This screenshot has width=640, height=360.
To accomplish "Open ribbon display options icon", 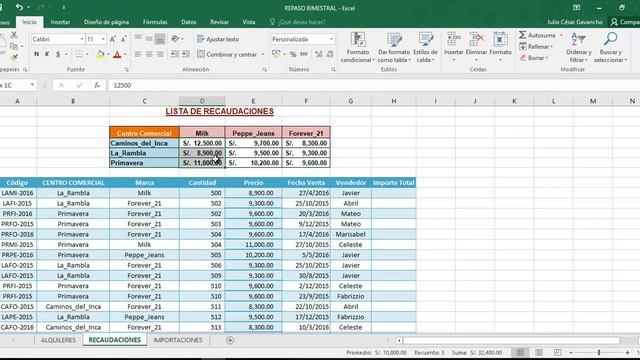I will coord(576,8).
